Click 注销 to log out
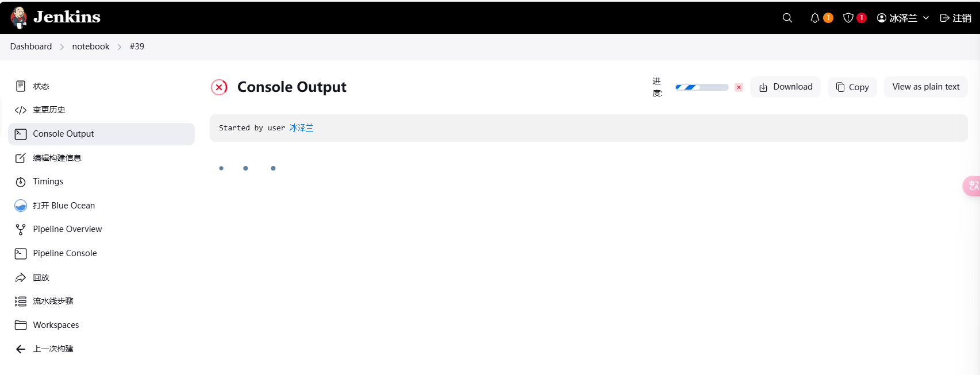 pos(955,18)
